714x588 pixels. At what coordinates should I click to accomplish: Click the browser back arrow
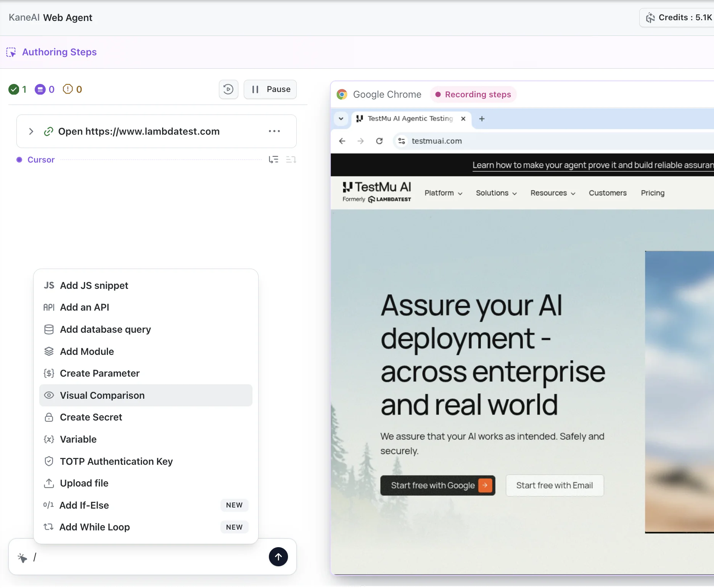(x=342, y=141)
